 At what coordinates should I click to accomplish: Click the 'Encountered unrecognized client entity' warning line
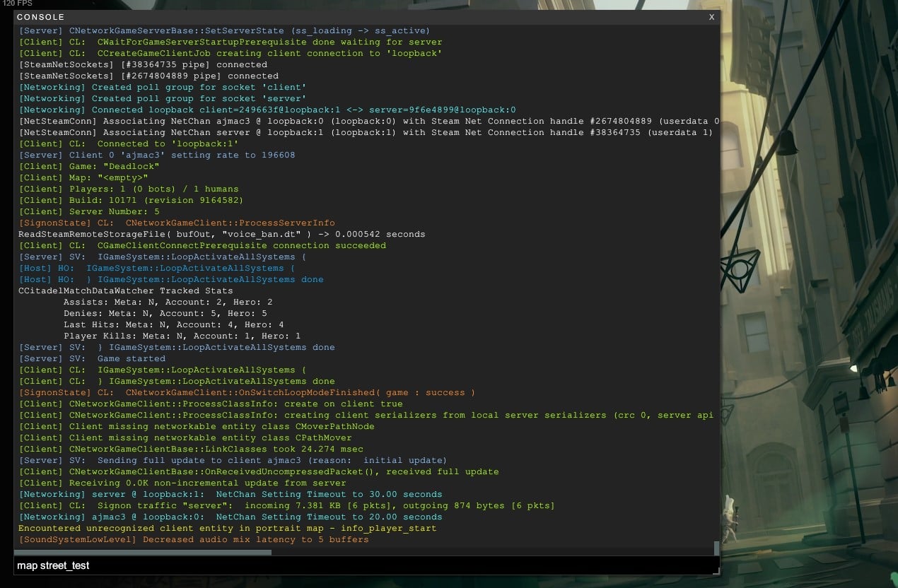tap(227, 528)
